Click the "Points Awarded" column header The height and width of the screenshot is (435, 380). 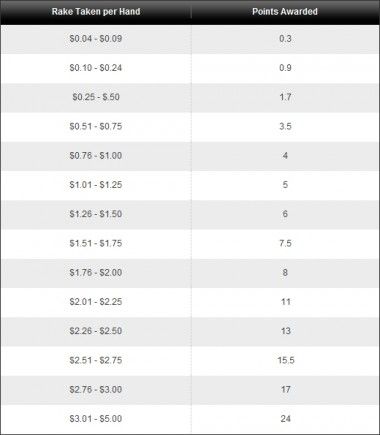point(285,12)
